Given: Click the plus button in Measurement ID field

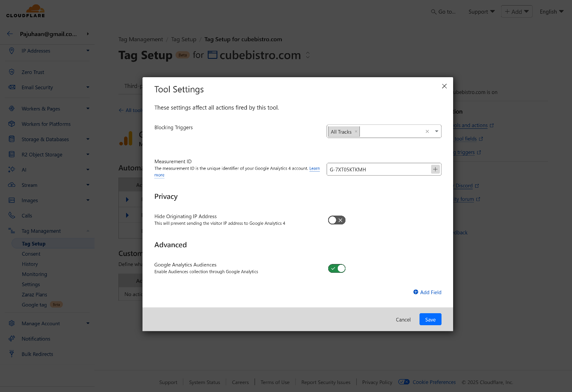Looking at the screenshot, I should (435, 169).
